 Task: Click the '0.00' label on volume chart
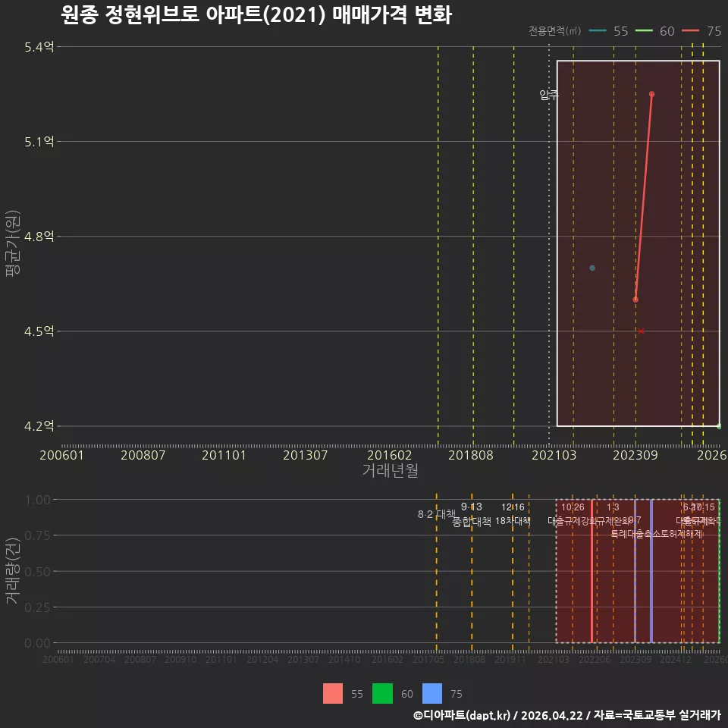coord(37,643)
